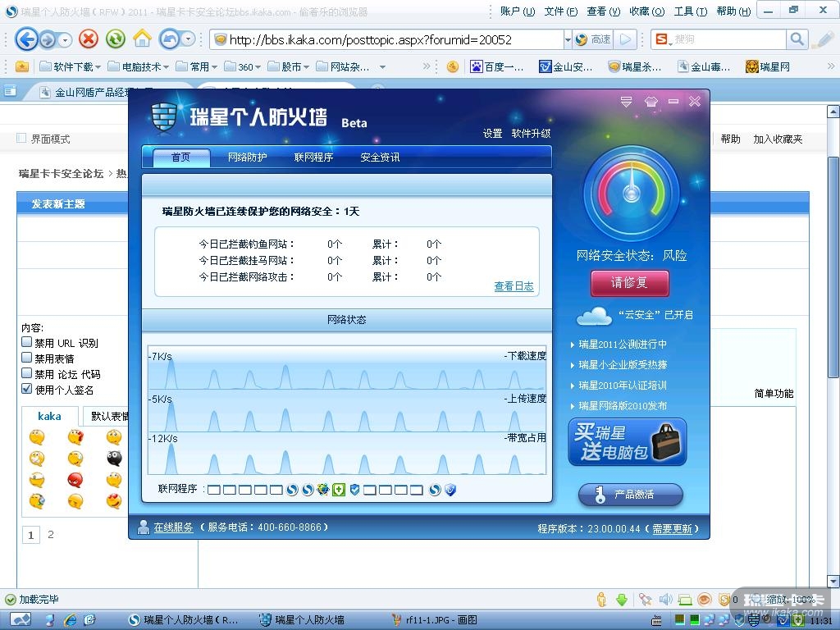Click the green download arrow in status bar
This screenshot has height=630, width=840.
(622, 600)
